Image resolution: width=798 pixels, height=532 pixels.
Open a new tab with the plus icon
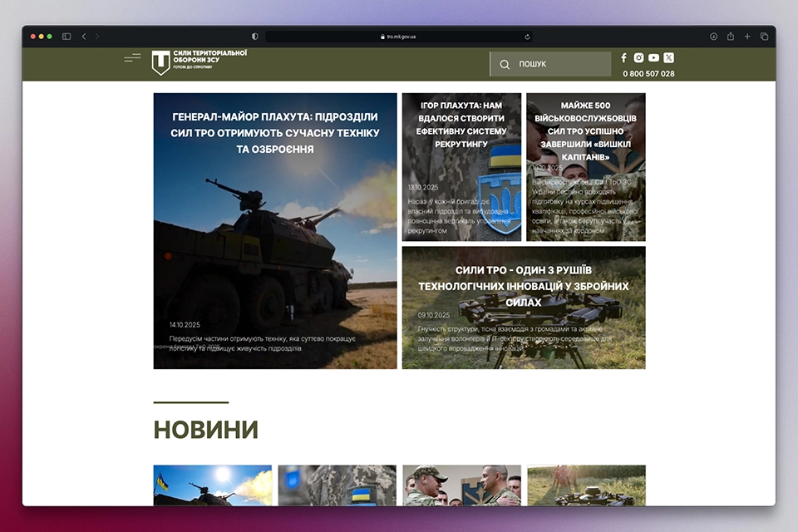pos(747,37)
